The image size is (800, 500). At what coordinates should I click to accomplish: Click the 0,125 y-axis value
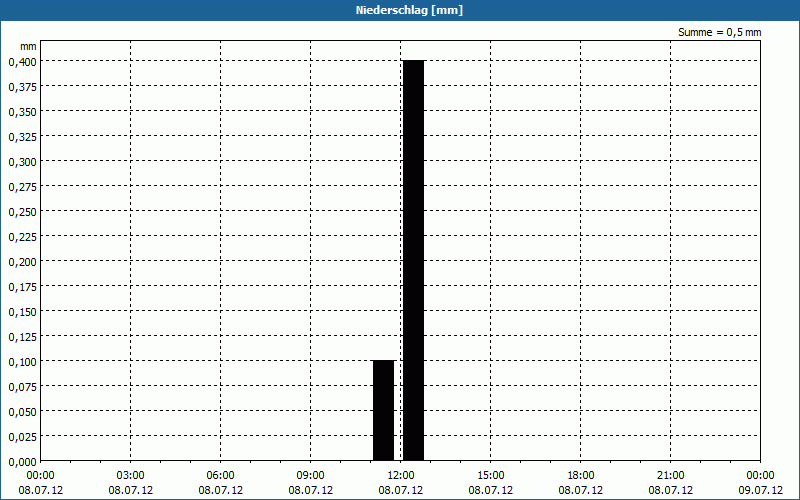(22, 337)
